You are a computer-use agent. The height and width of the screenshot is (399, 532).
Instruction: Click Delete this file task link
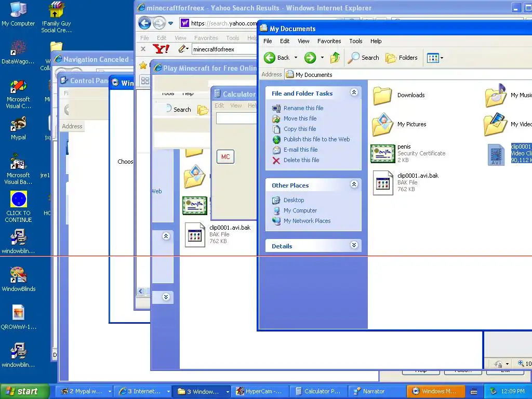point(301,160)
